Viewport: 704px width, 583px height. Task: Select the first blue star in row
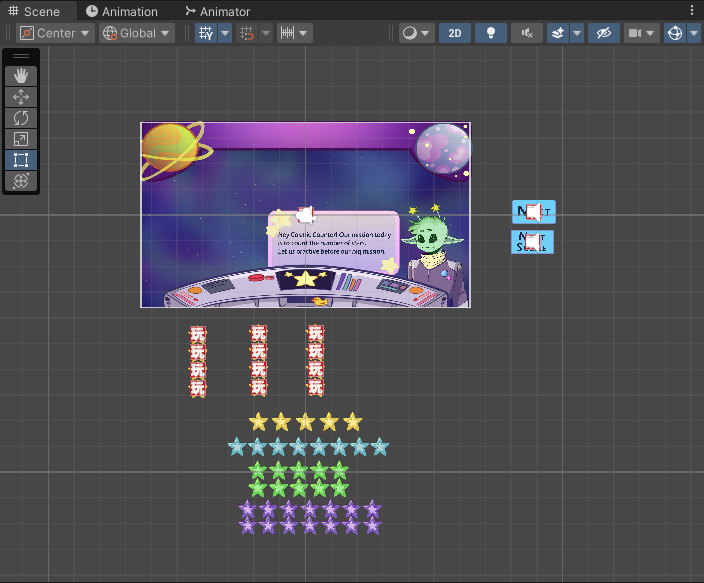click(x=237, y=447)
